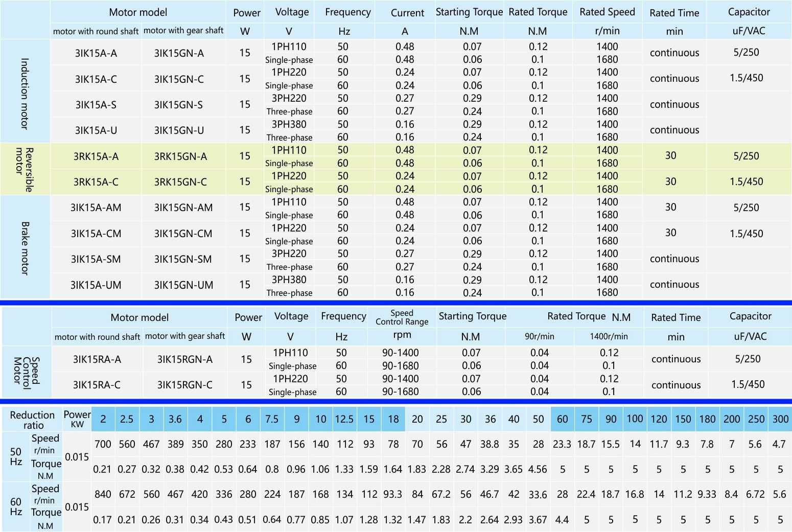This screenshot has height=532, width=792.
Task: Select the Rated Speed column header
Action: [607, 12]
